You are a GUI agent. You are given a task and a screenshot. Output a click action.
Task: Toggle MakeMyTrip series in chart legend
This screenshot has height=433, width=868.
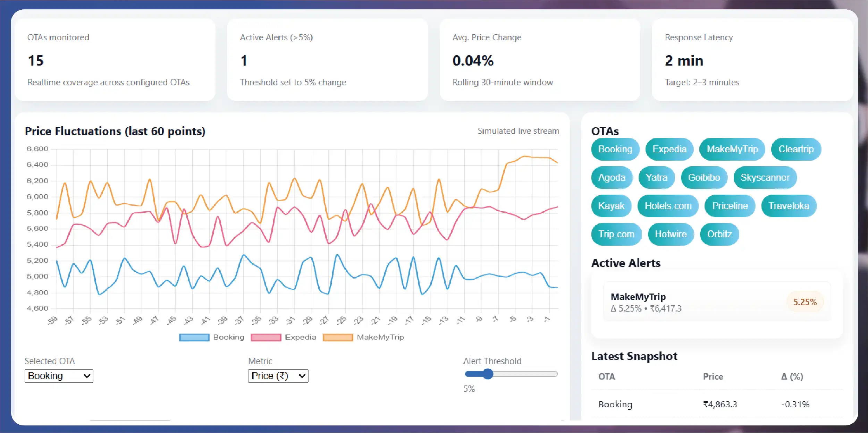click(x=363, y=337)
